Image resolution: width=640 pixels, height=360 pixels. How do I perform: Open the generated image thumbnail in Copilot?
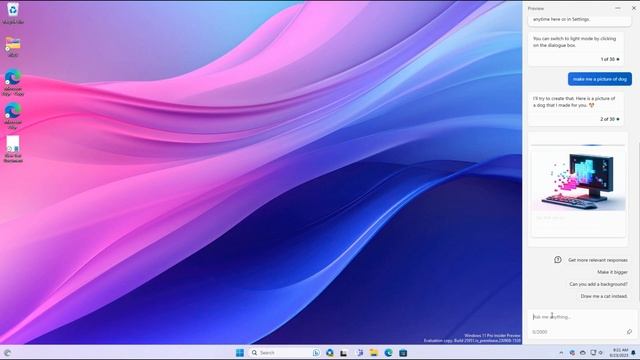(578, 182)
